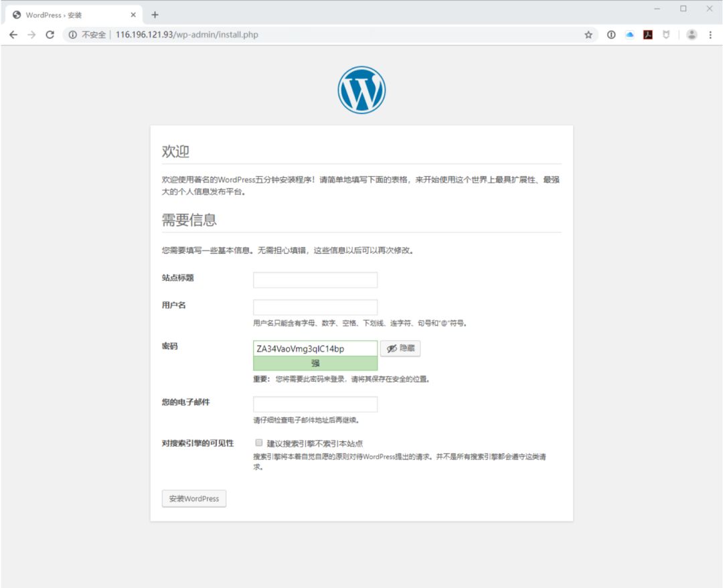The height and width of the screenshot is (588, 723).
Task: Open the blue cloud extension icon
Action: pyautogui.click(x=629, y=35)
